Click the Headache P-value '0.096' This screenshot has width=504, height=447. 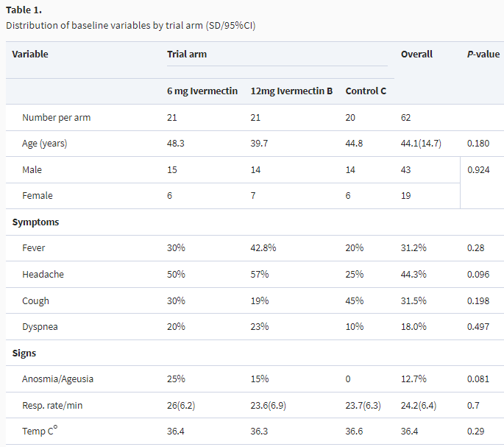pyautogui.click(x=478, y=275)
